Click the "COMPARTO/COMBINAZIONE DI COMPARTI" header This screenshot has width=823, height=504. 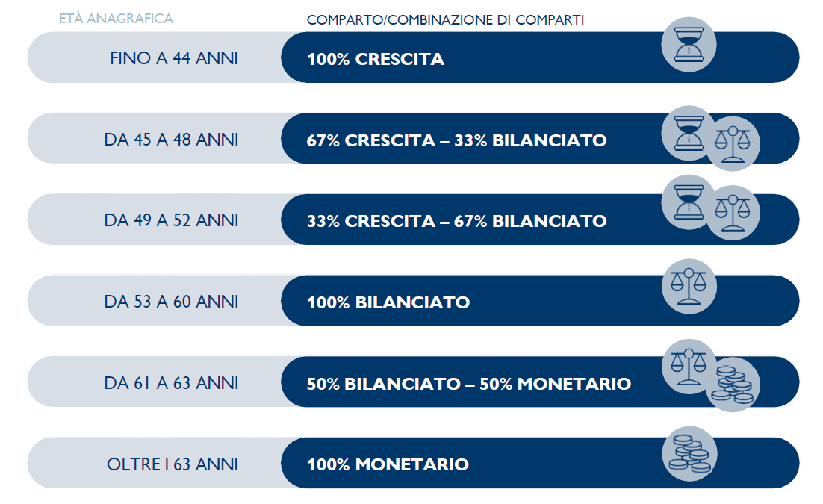click(x=445, y=20)
